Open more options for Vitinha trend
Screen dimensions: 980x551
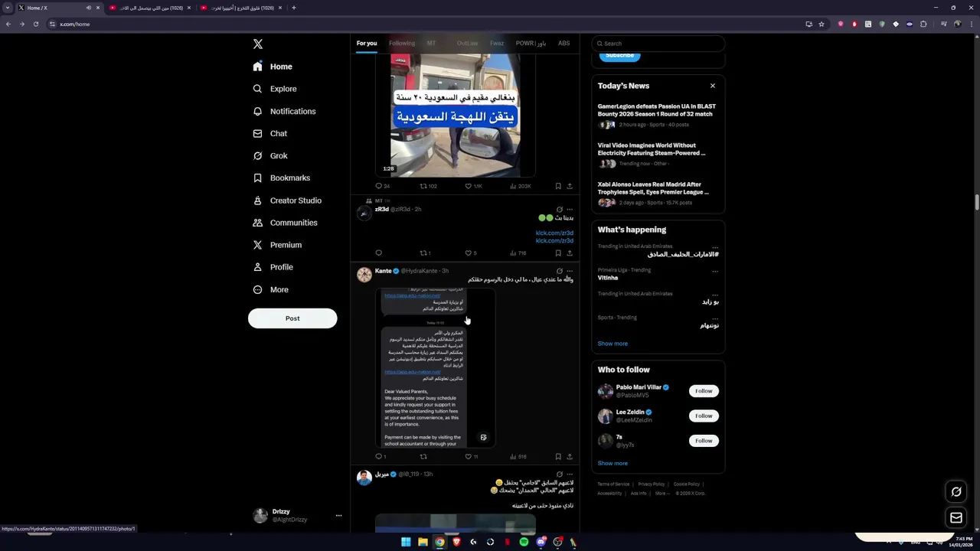pos(715,271)
